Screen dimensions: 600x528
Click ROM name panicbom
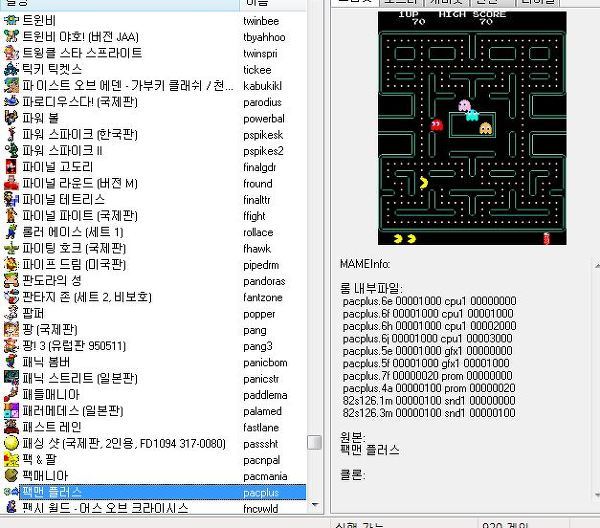[x=265, y=362]
